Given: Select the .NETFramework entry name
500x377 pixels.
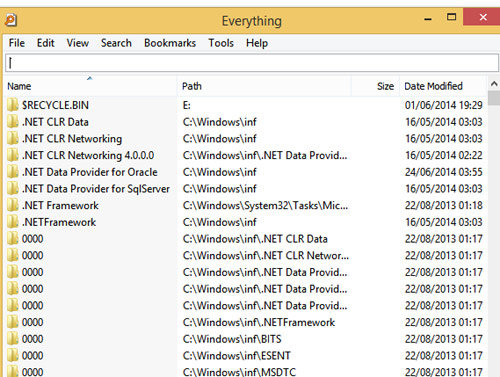Looking at the screenshot, I should (x=59, y=222).
